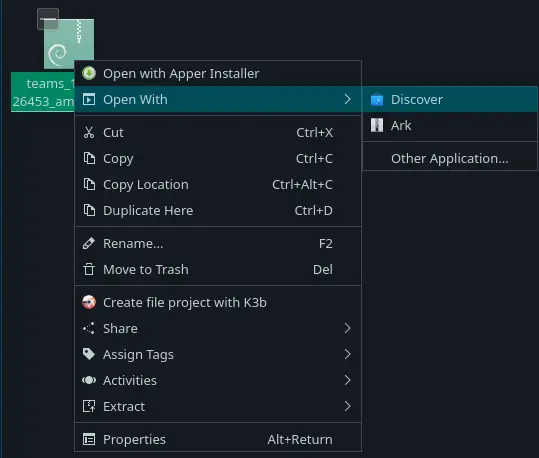Click the F2 shortcut text
Viewport: 539px width, 458px height.
pos(326,243)
